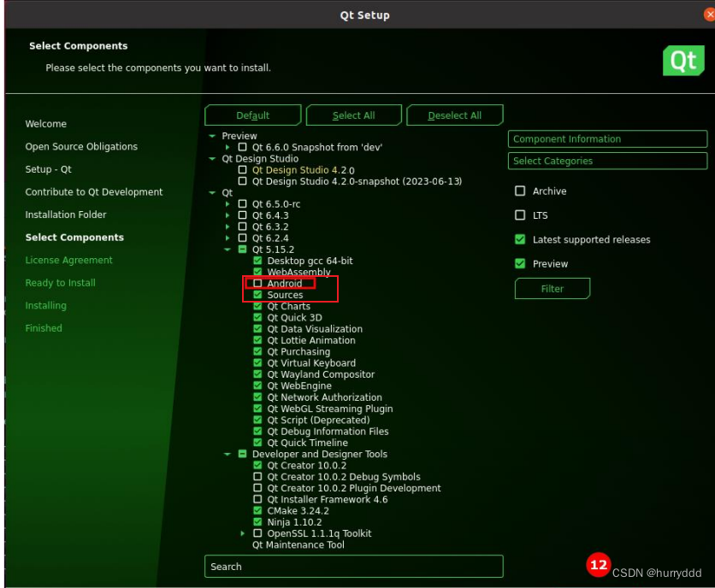Uncheck Qt Lottie Animation

click(x=257, y=340)
